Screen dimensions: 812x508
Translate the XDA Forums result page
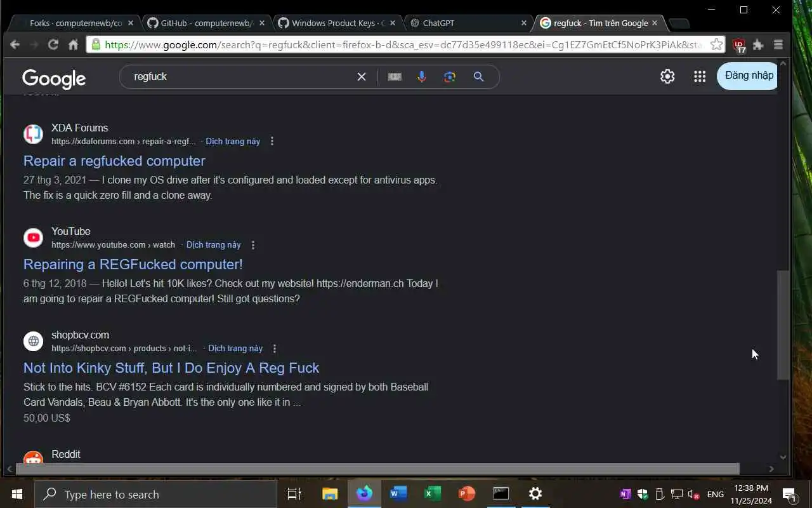233,141
